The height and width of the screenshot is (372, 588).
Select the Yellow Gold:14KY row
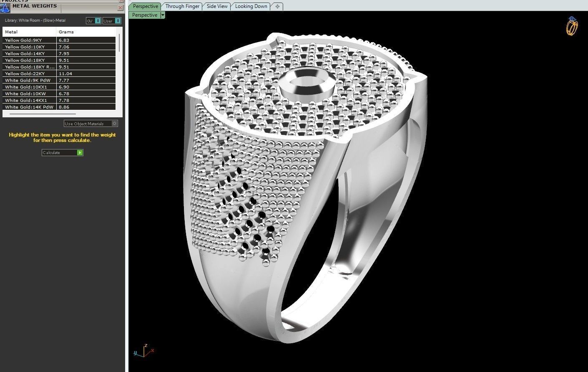coord(59,53)
